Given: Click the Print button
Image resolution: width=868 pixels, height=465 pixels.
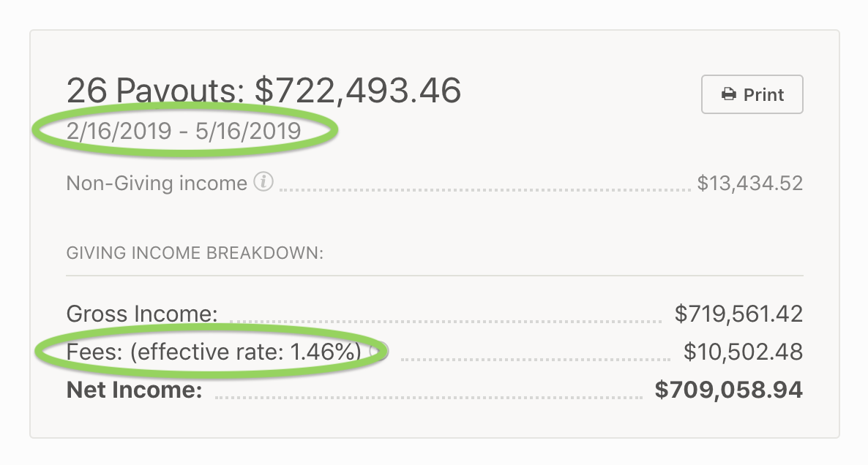Looking at the screenshot, I should pyautogui.click(x=752, y=94).
